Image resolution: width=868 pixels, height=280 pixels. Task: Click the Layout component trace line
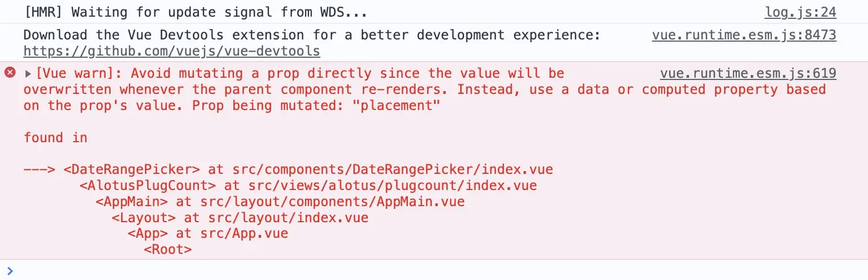[240, 218]
